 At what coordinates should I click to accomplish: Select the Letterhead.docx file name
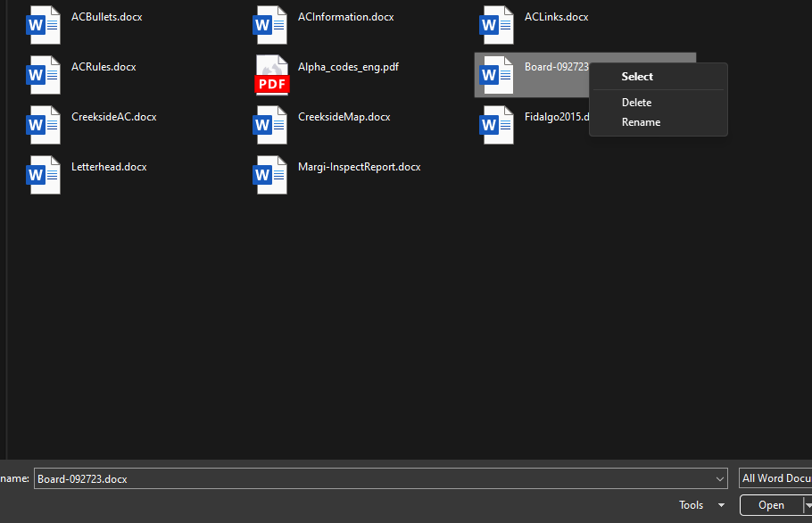(109, 167)
